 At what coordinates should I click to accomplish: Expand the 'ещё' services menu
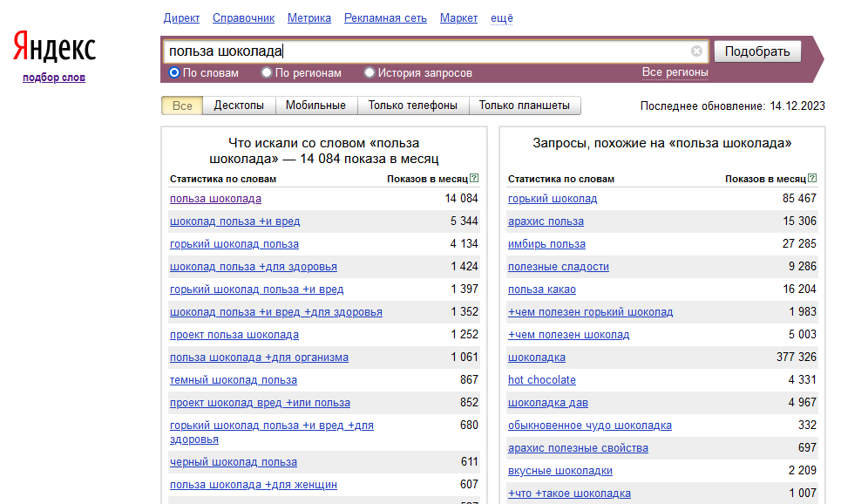point(501,18)
